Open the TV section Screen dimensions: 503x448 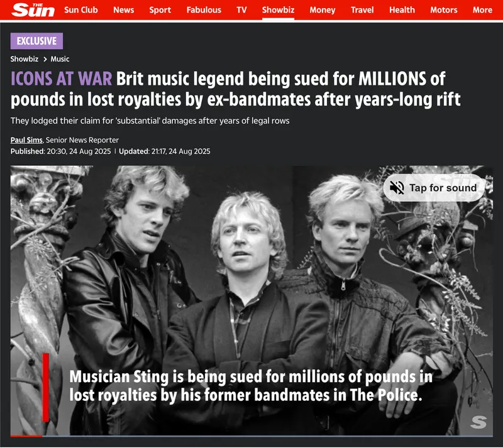241,10
